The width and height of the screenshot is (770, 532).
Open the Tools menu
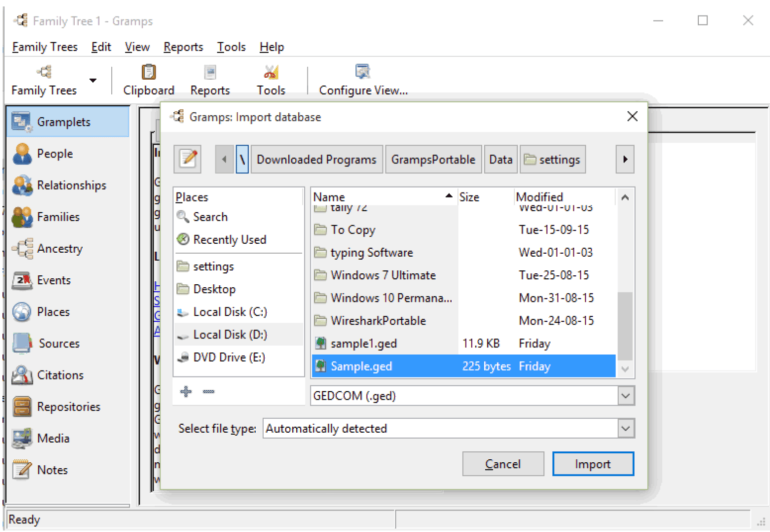(x=231, y=47)
